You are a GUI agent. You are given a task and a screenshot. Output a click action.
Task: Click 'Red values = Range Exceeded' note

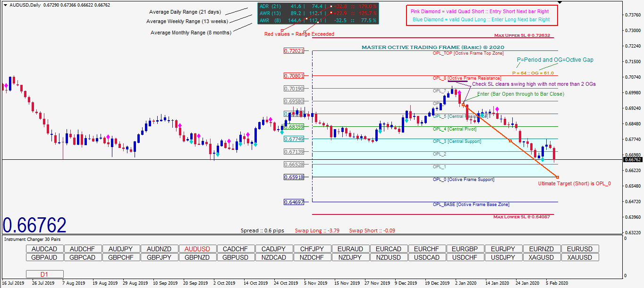(x=299, y=34)
